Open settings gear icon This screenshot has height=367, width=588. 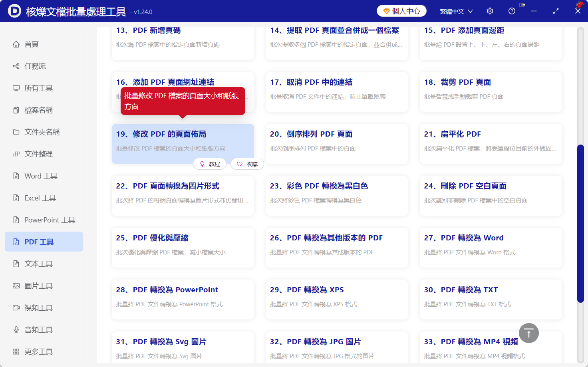(x=490, y=11)
